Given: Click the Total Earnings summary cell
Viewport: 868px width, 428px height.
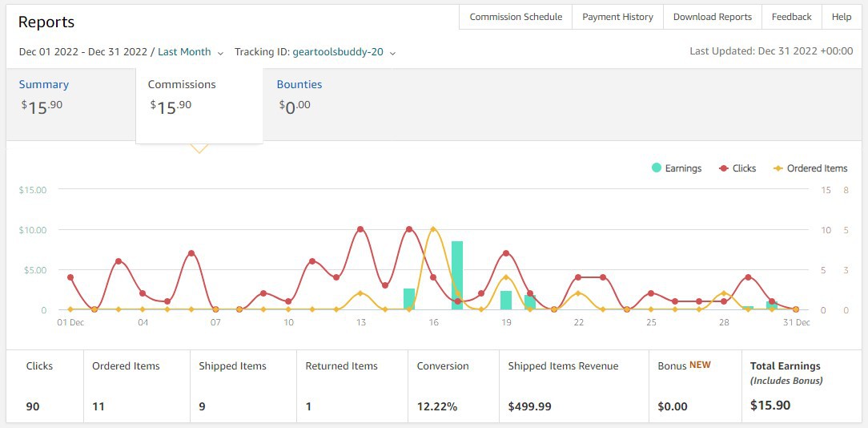Looking at the screenshot, I should click(801, 386).
